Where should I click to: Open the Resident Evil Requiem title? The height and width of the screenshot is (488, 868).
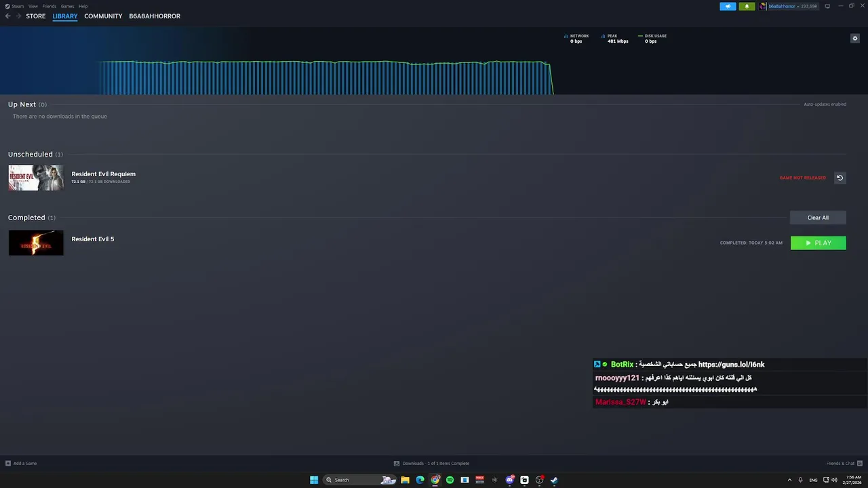coord(103,174)
